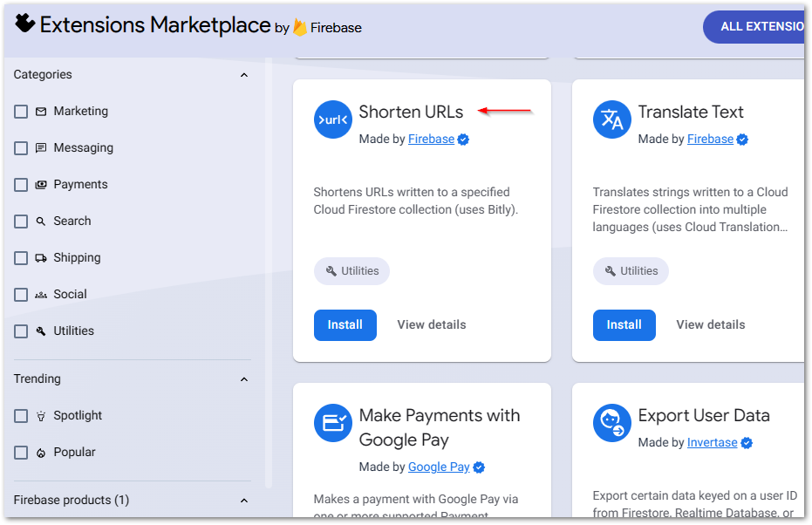Click verified badge next to Shorten URLs Firebase

tap(463, 140)
